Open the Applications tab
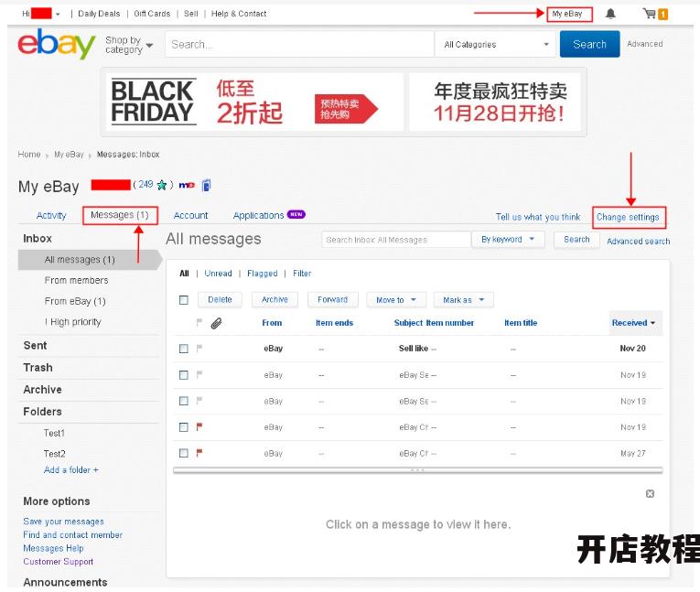The width and height of the screenshot is (700, 592). point(258,216)
